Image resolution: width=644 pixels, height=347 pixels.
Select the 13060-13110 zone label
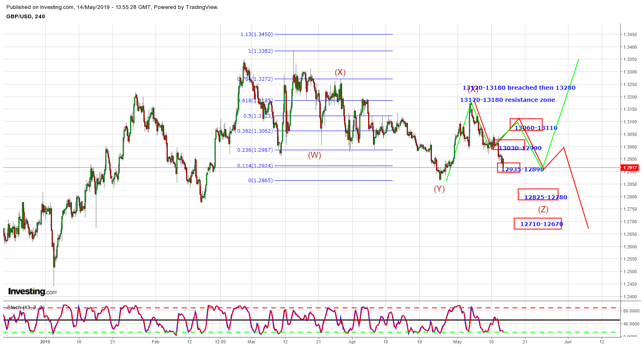click(x=536, y=128)
